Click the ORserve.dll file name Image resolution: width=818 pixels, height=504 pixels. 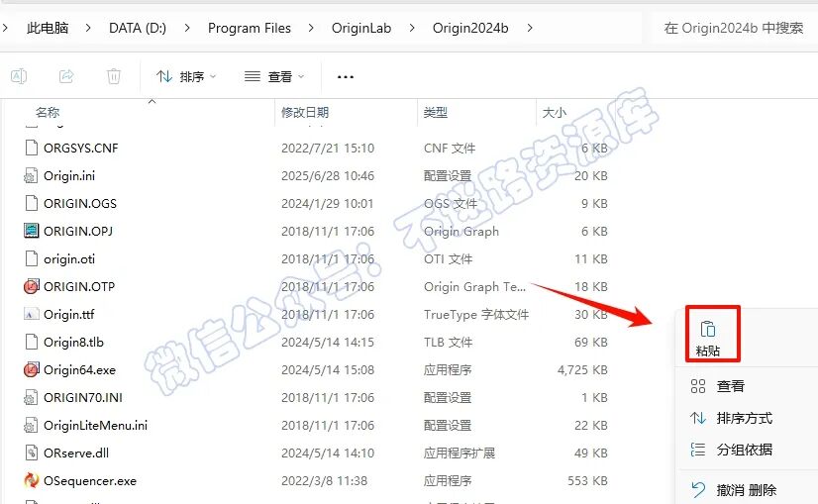76,453
